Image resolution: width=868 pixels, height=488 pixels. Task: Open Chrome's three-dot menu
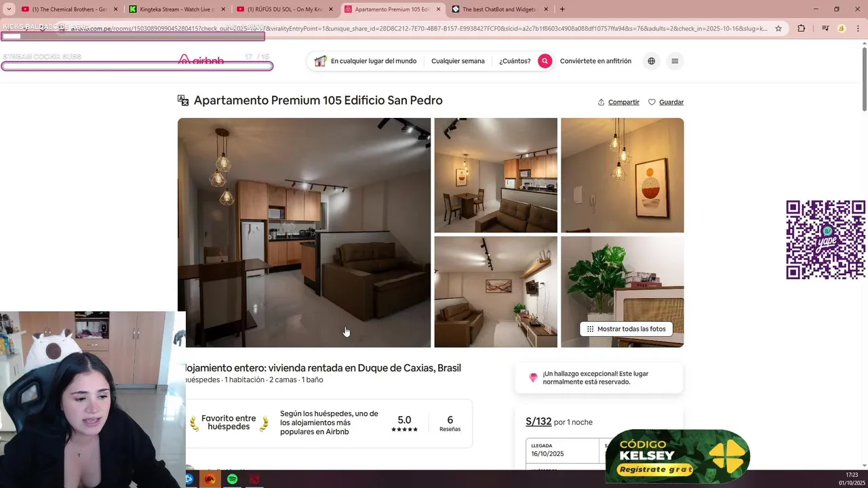858,28
